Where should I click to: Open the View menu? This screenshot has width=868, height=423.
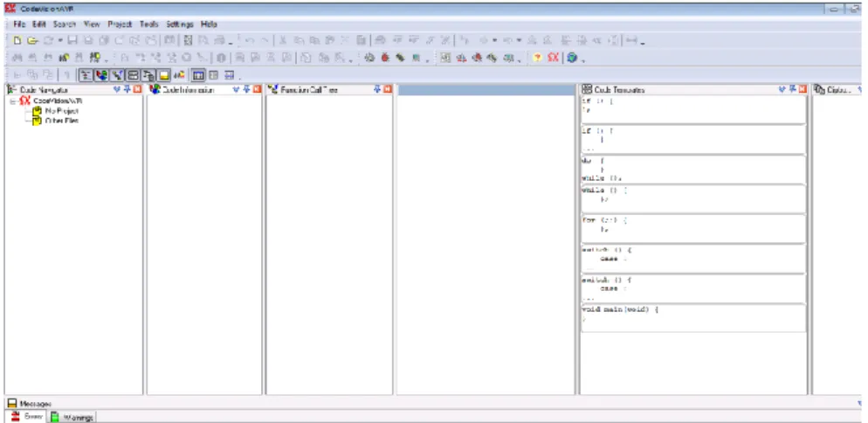(92, 24)
